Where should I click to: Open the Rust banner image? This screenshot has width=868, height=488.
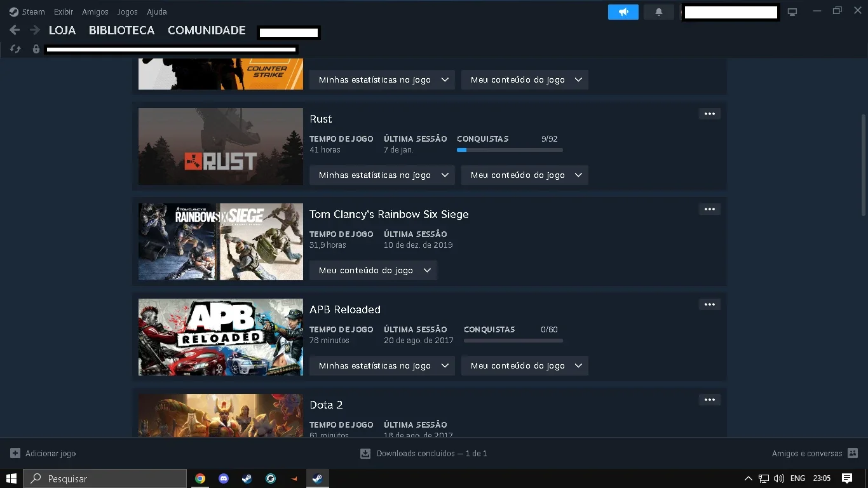point(220,146)
